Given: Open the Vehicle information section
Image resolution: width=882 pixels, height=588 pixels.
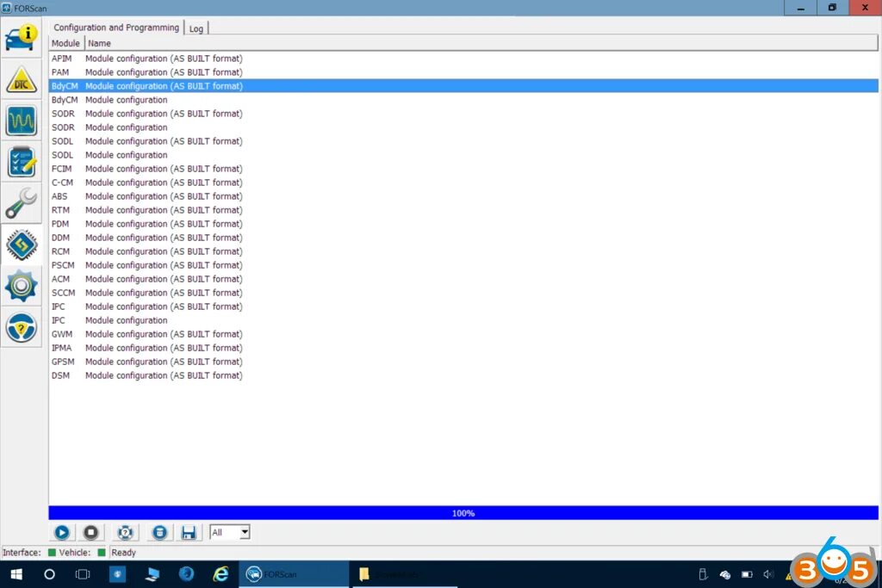Looking at the screenshot, I should pos(22,38).
